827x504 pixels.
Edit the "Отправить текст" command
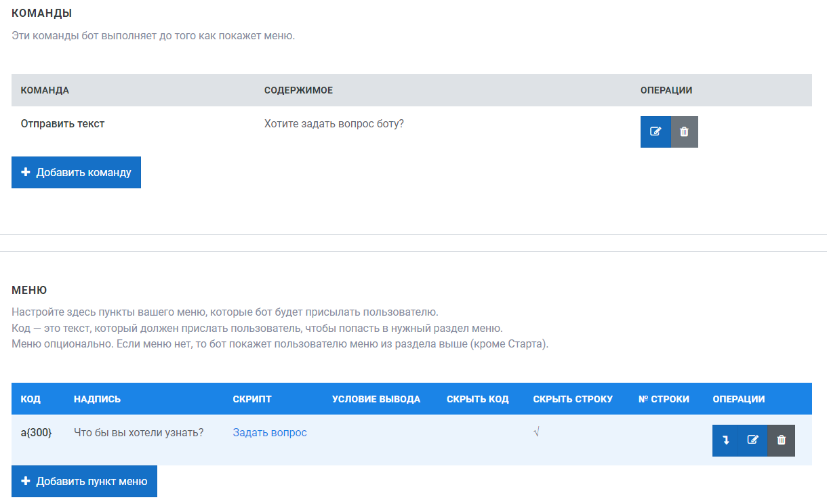point(655,131)
